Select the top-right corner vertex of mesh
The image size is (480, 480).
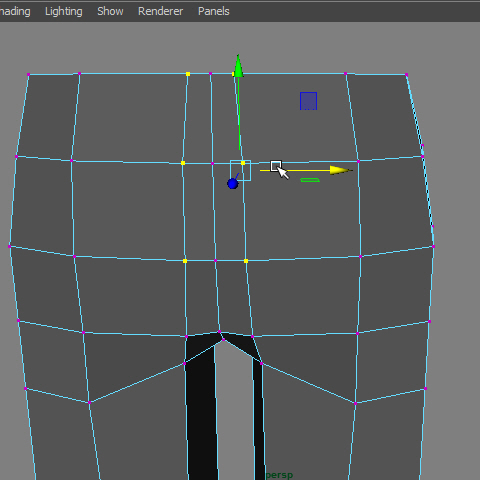[x=406, y=74]
